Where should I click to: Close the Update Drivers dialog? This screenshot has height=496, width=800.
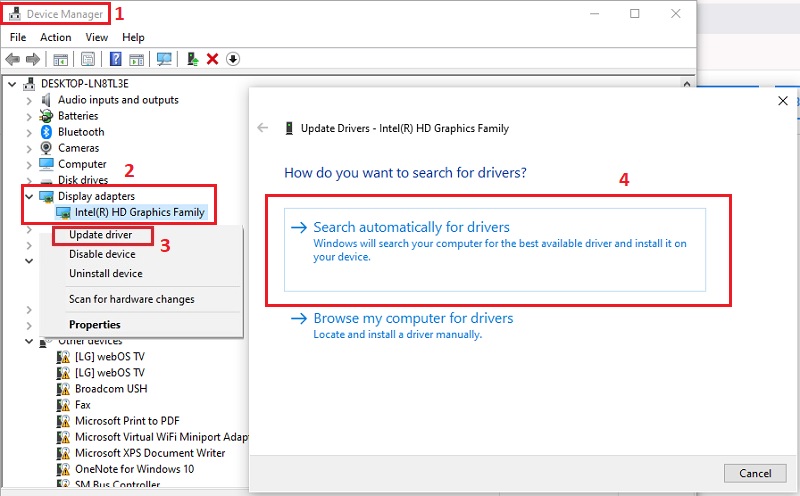coord(783,101)
